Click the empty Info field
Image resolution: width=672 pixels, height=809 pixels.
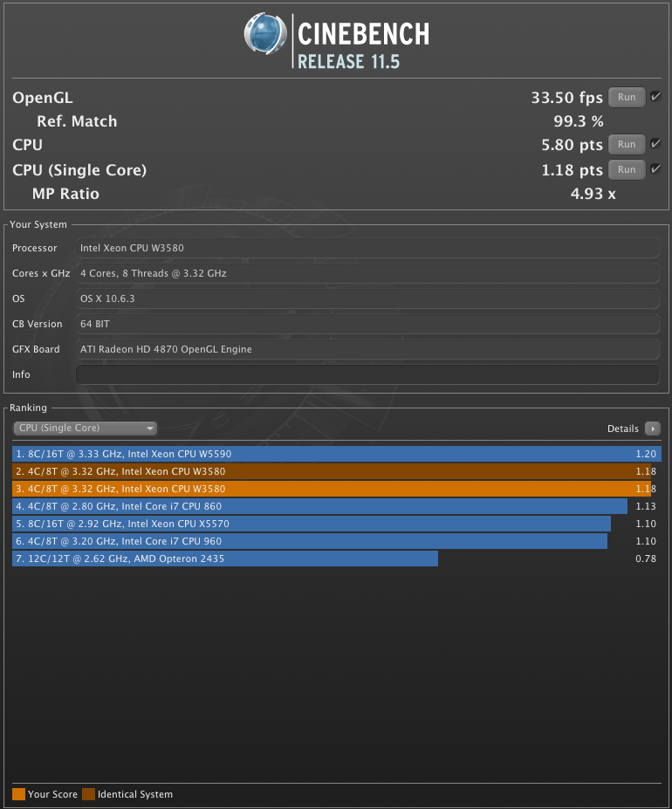pos(367,374)
